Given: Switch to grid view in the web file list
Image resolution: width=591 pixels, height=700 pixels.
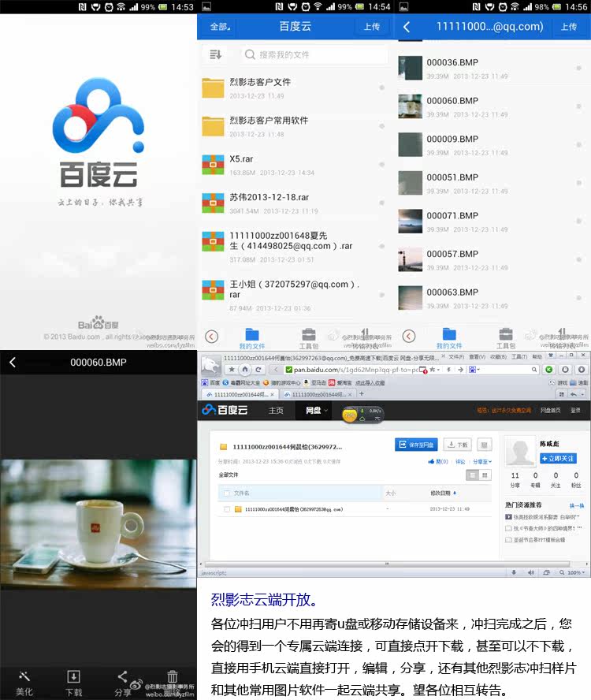Looking at the screenshot, I should 485,475.
